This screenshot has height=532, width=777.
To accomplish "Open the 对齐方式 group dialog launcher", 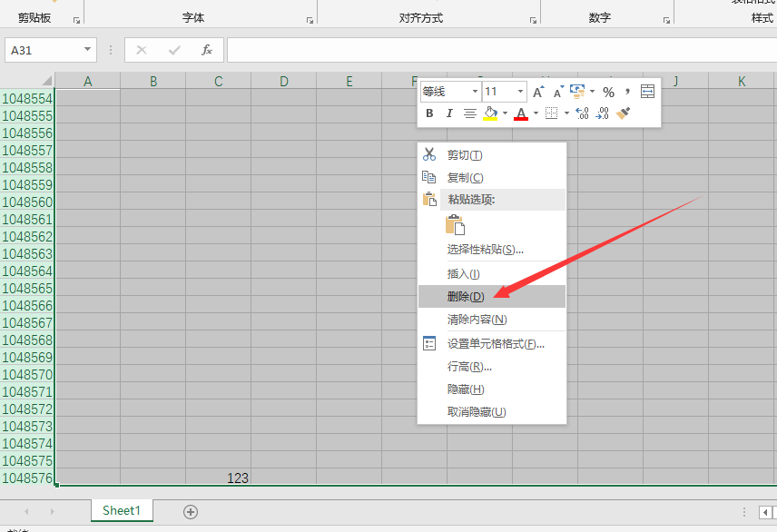I will (x=533, y=20).
